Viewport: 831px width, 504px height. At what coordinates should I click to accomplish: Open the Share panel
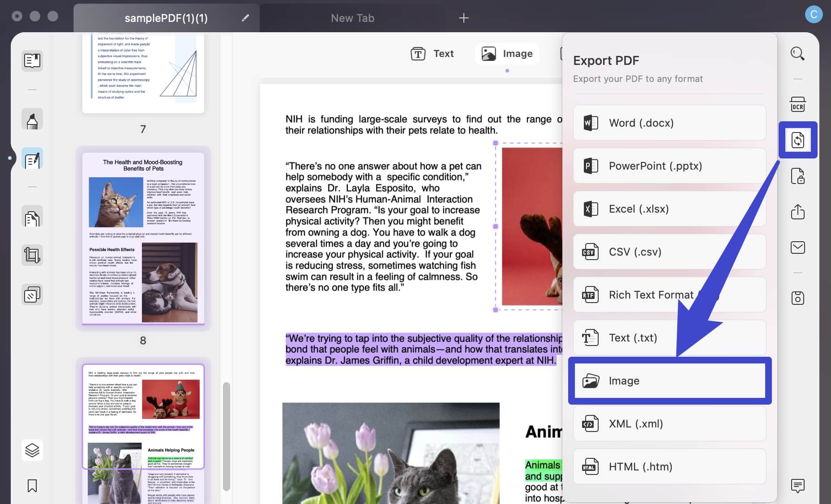[798, 212]
